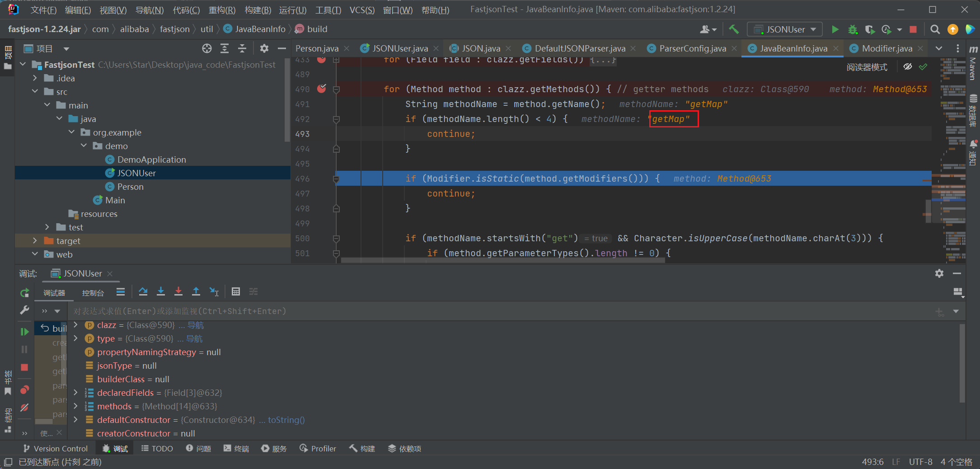980x469 pixels.
Task: Collapse the org.example package
Action: pos(72,132)
